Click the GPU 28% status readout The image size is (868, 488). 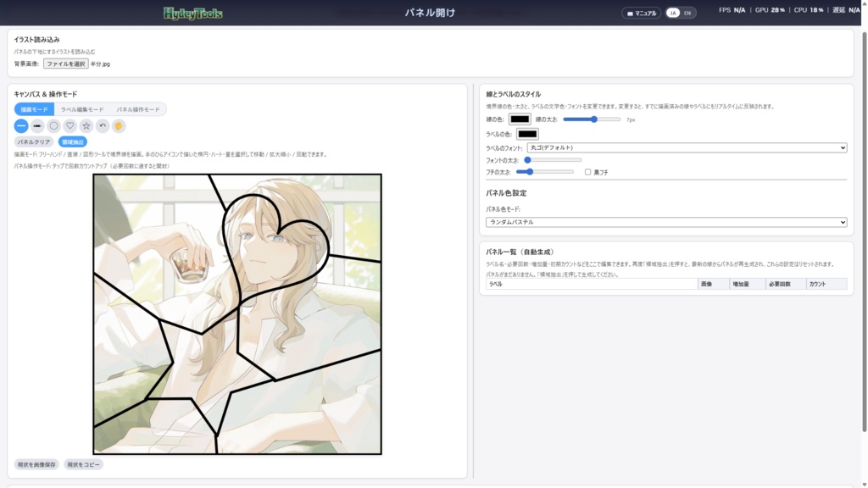click(x=770, y=10)
